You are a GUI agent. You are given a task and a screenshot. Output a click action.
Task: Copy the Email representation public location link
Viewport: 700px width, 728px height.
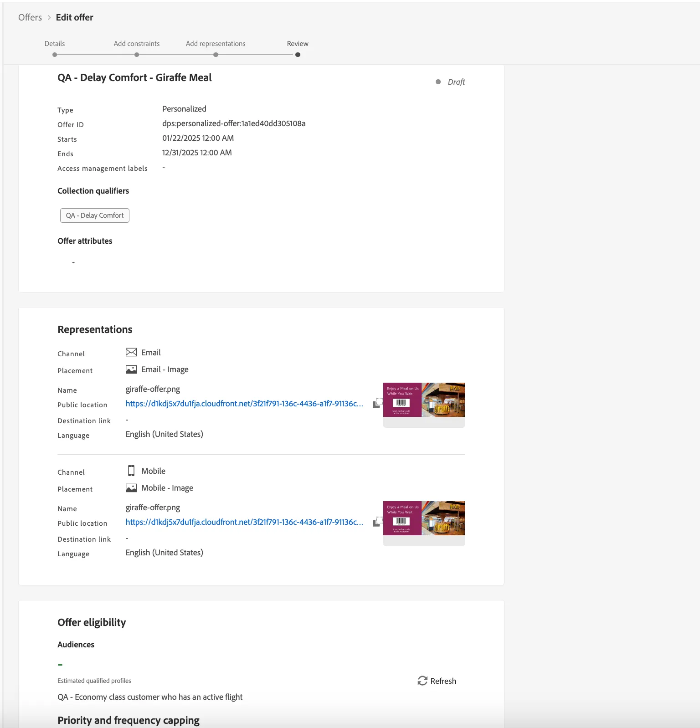point(378,404)
